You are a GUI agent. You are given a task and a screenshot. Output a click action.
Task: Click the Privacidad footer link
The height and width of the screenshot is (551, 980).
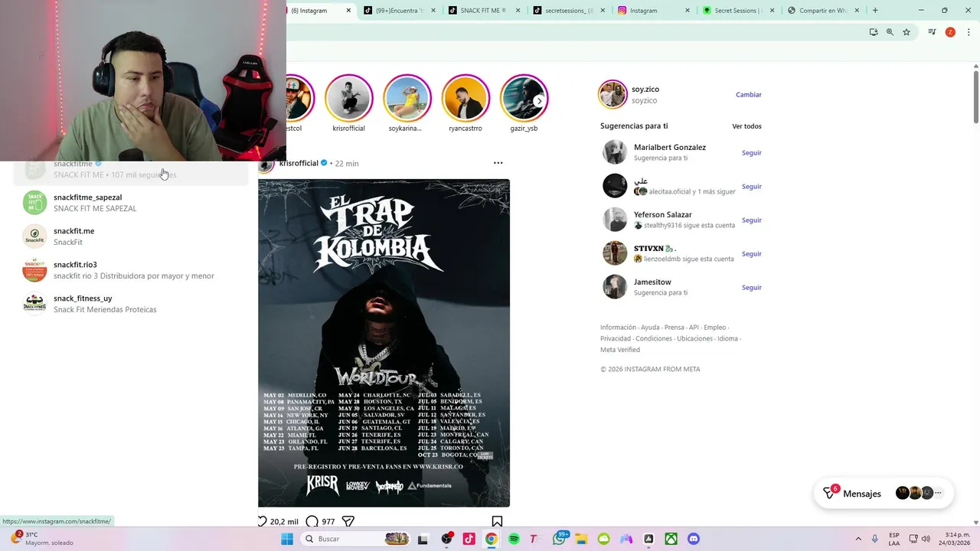point(616,338)
